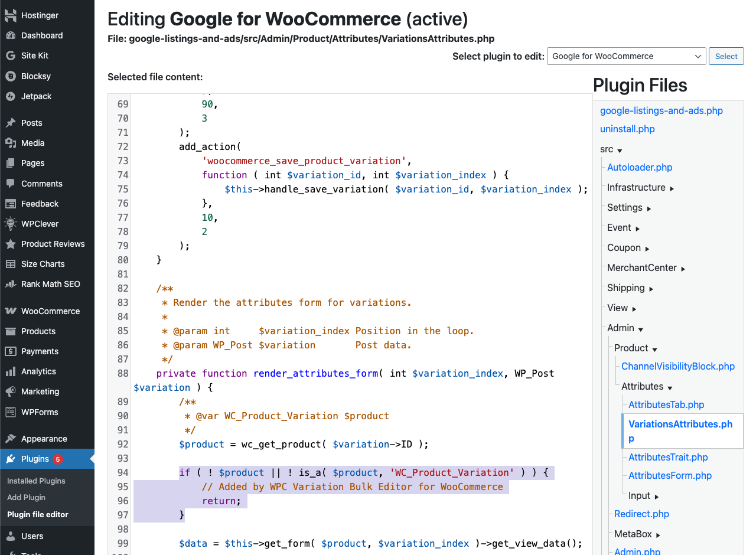
Task: Go to Add Plugin submenu item
Action: (x=26, y=497)
